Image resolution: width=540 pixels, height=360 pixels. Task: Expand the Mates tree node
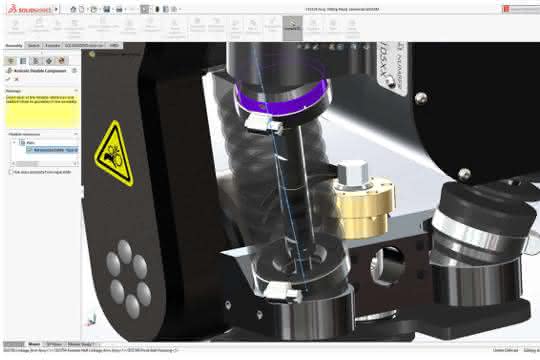(14, 142)
